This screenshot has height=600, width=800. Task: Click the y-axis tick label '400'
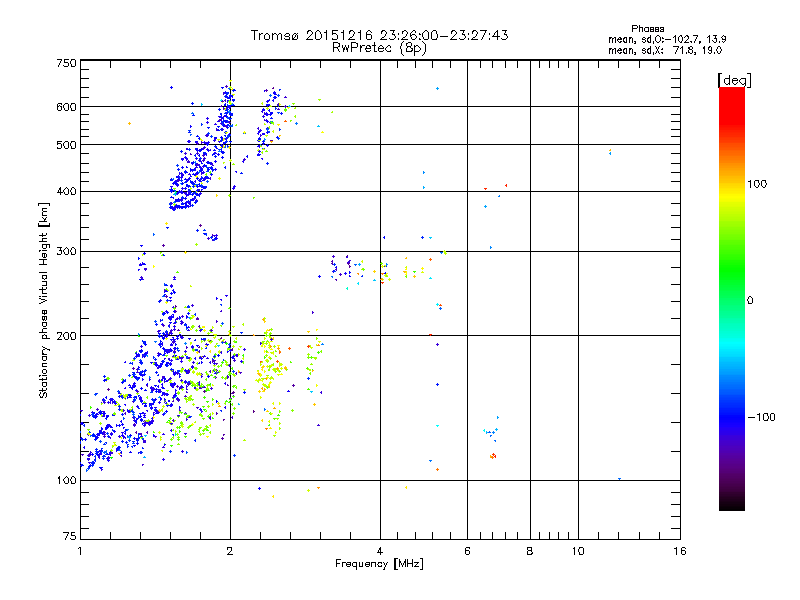pos(66,192)
